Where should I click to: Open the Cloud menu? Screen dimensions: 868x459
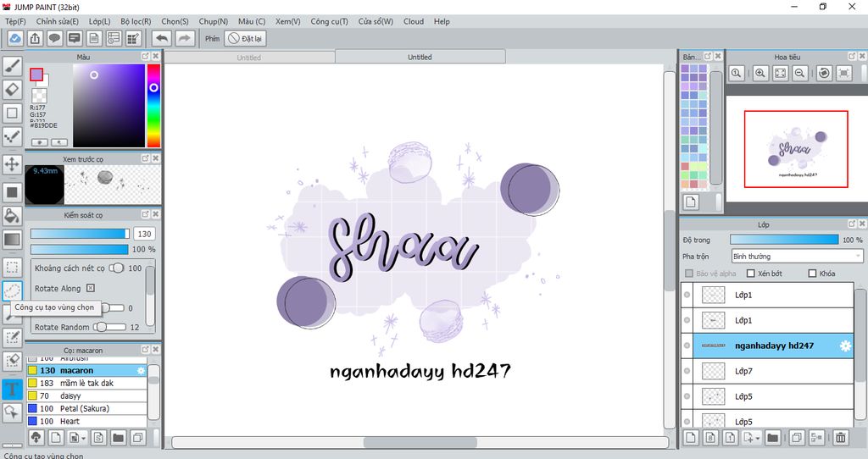pyautogui.click(x=414, y=21)
